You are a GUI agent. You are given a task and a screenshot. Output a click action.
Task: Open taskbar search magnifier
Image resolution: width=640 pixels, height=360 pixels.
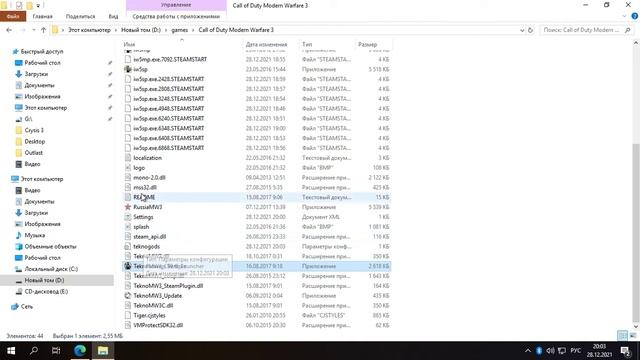34,351
